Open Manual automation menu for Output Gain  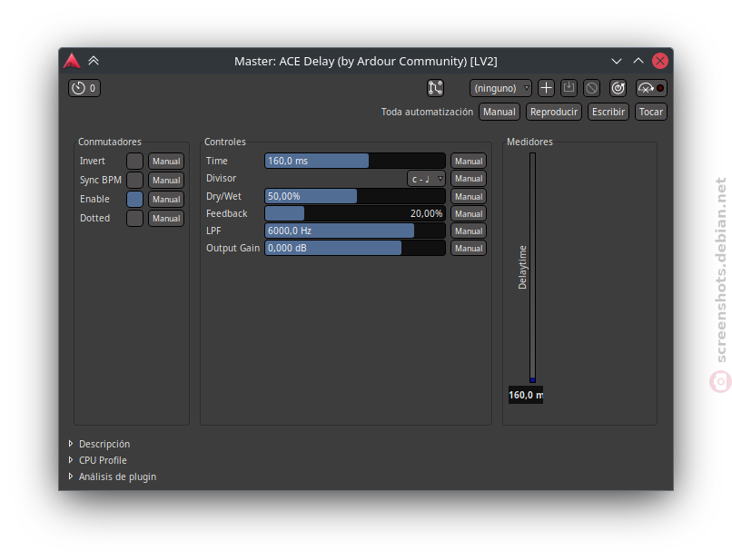coord(469,249)
